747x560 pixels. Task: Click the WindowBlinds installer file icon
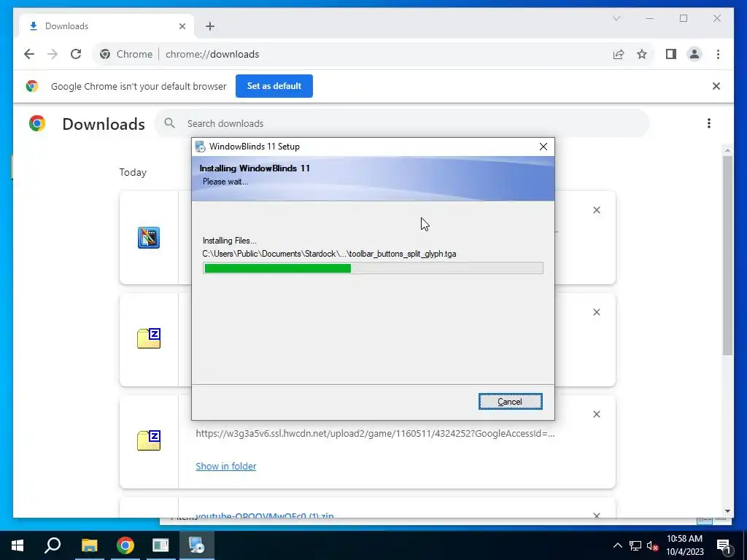tap(149, 238)
